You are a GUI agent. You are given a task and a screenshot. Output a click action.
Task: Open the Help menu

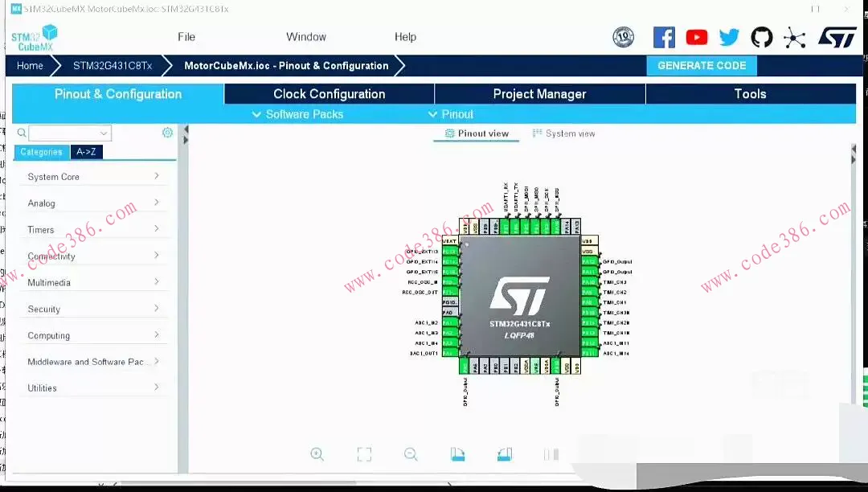point(405,37)
